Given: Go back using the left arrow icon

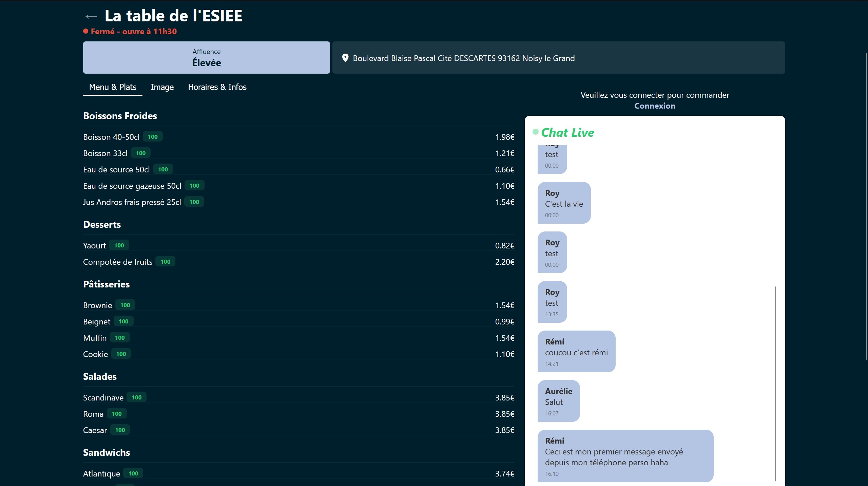Looking at the screenshot, I should click(x=91, y=16).
